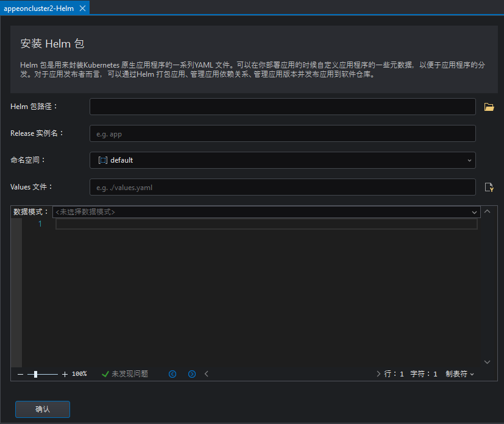
Task: Focus the Release 实例名 input field
Action: coord(283,133)
